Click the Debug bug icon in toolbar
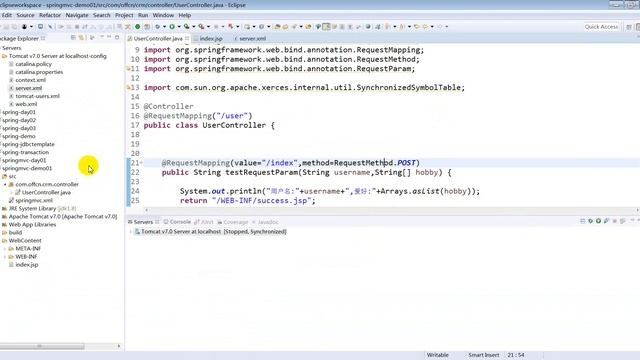This screenshot has height=360, width=640. [x=158, y=27]
